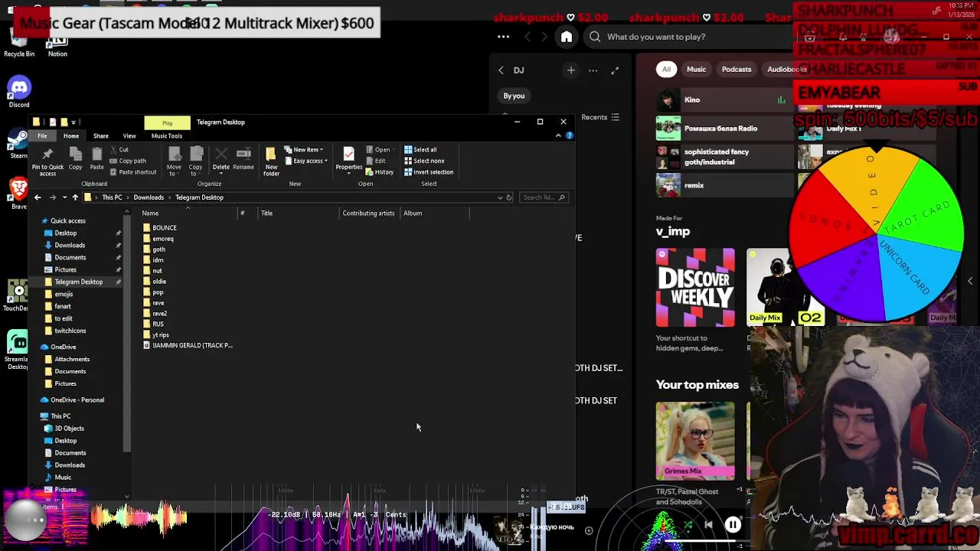Open the Properties dropdown in ribbon
The image size is (980, 551).
pos(348,172)
